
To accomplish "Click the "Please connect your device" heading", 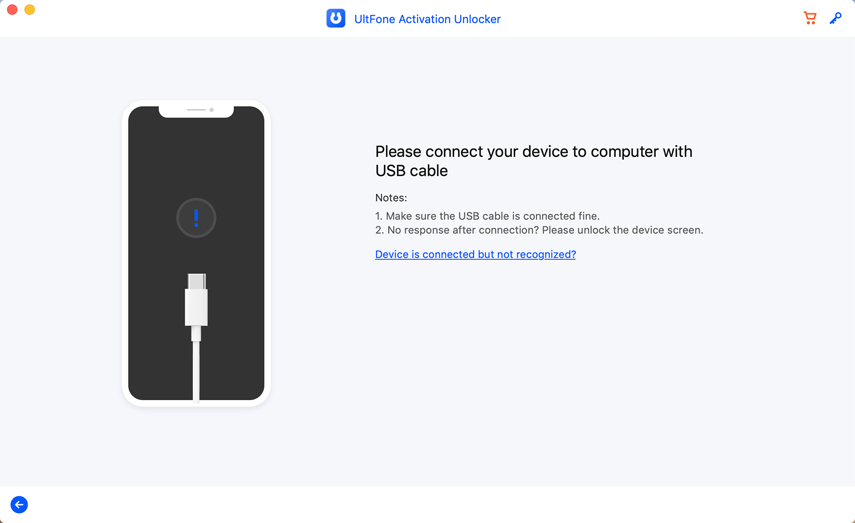I will click(533, 161).
